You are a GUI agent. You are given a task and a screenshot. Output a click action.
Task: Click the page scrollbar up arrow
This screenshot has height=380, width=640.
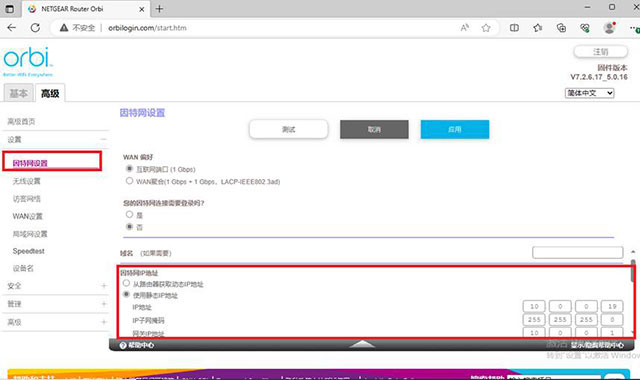pos(633,252)
